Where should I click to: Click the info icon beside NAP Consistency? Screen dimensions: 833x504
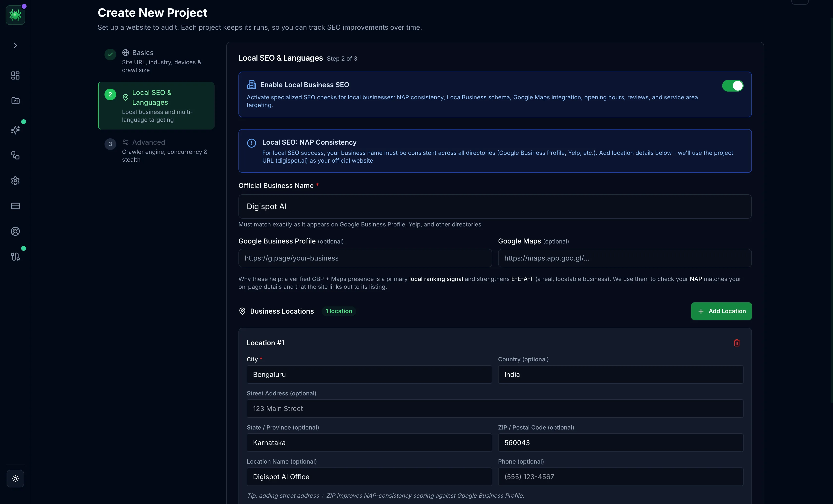coord(252,143)
